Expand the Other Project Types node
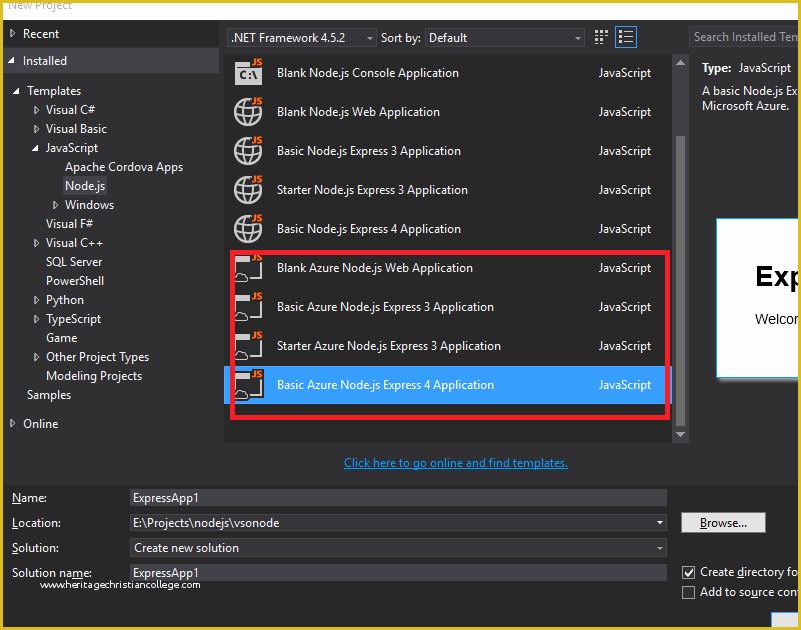This screenshot has height=630, width=801. [36, 357]
